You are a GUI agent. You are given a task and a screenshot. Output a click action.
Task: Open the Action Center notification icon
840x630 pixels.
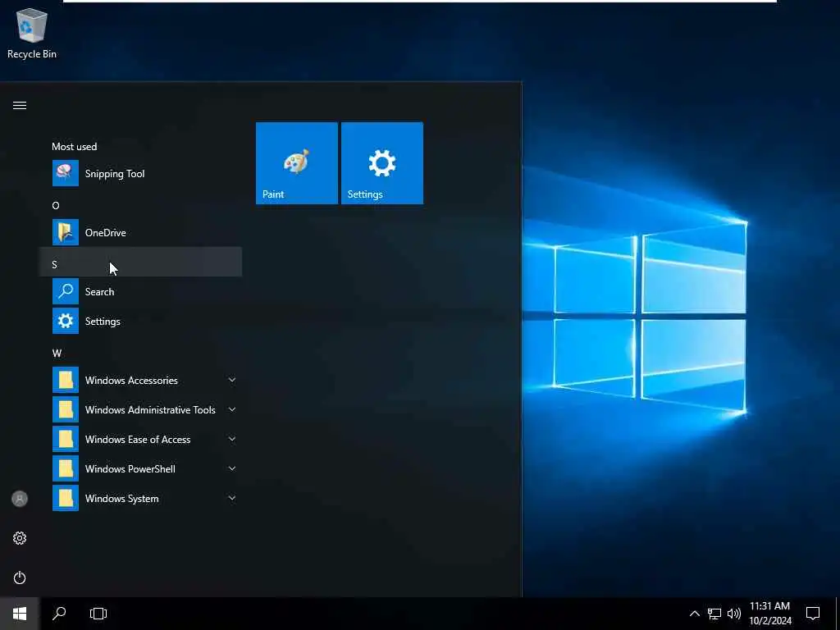click(x=813, y=614)
